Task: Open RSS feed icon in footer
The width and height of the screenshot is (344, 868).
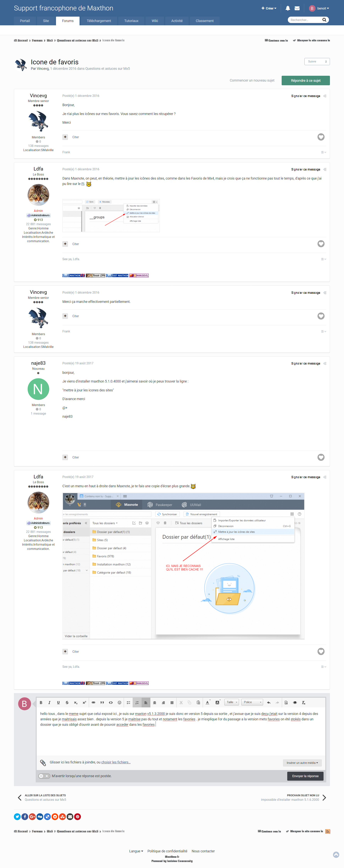Action: tap(328, 831)
